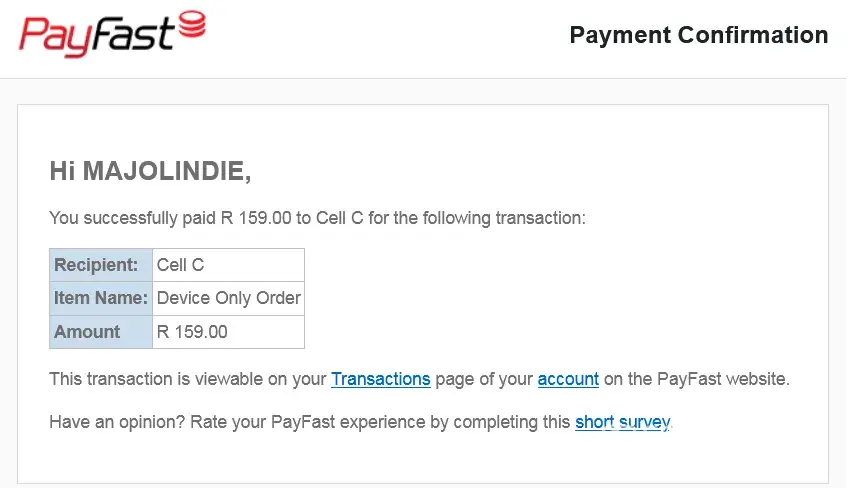The width and height of the screenshot is (863, 488).
Task: Click the PayFast logo wordmark
Action: click(x=96, y=37)
